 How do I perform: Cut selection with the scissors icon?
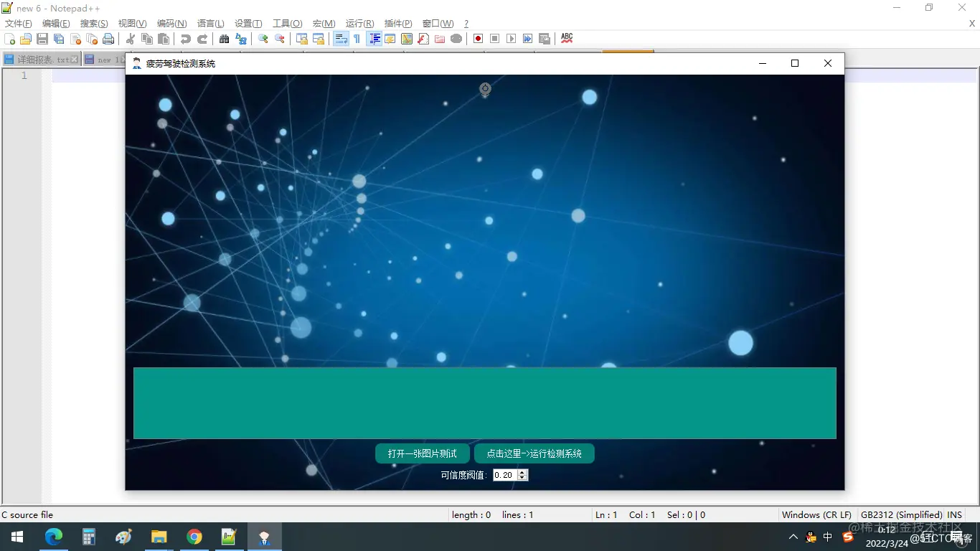131,39
